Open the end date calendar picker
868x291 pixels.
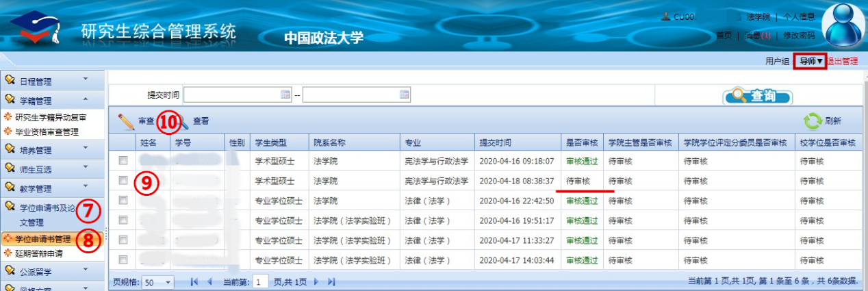point(405,94)
